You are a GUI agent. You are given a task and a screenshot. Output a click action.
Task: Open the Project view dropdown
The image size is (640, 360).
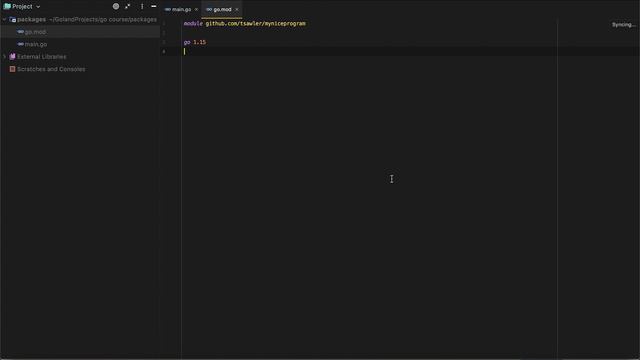(38, 7)
